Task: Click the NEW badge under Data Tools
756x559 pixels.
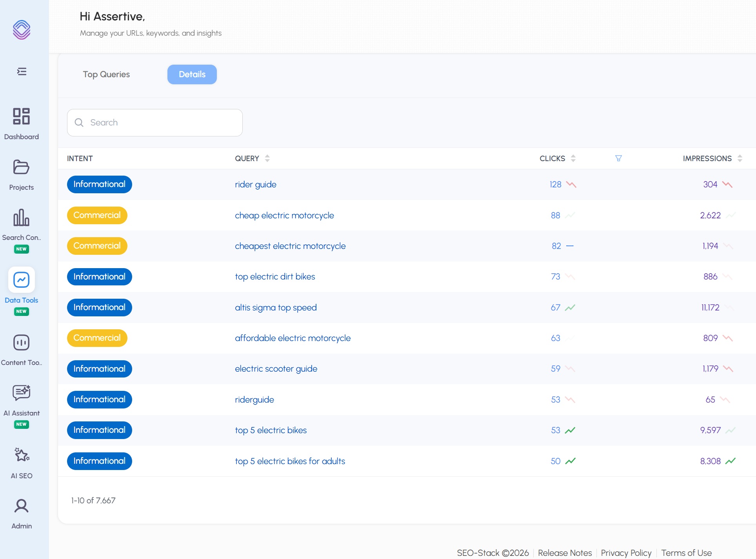Action: (22, 312)
